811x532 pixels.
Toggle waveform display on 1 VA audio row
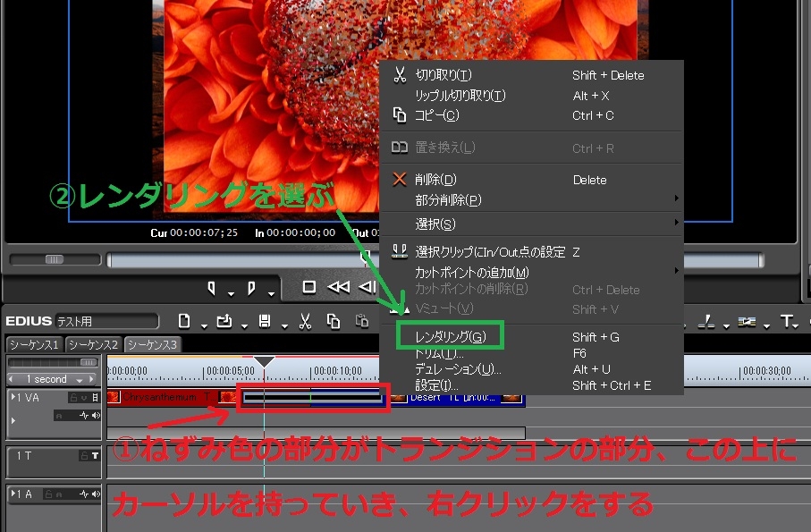tap(84, 415)
